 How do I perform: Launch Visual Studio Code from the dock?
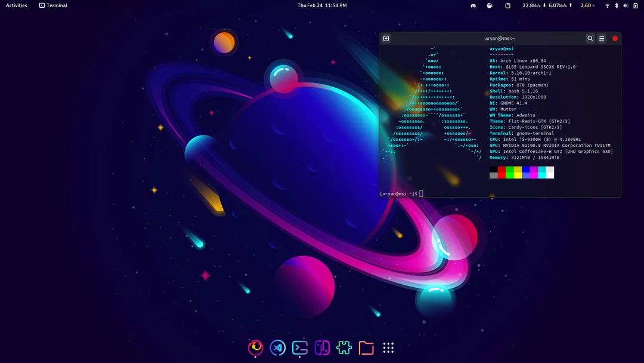pos(277,347)
